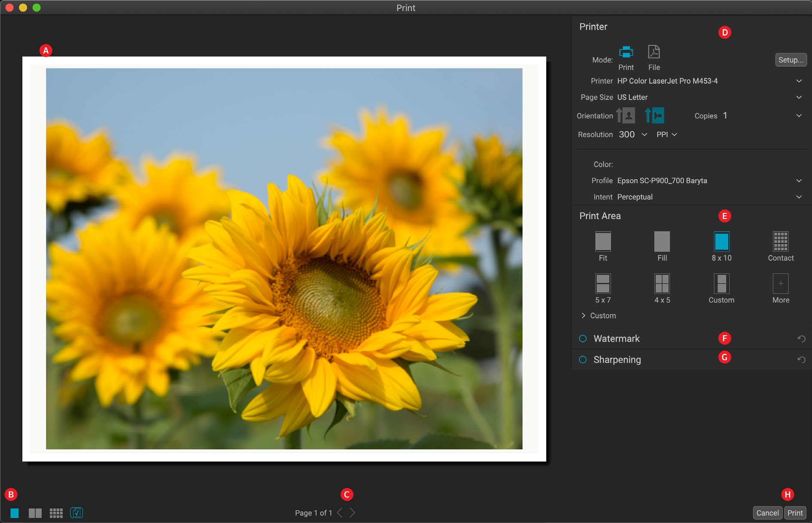812x523 pixels.
Task: Switch to File mode PDF icon
Action: coord(654,52)
